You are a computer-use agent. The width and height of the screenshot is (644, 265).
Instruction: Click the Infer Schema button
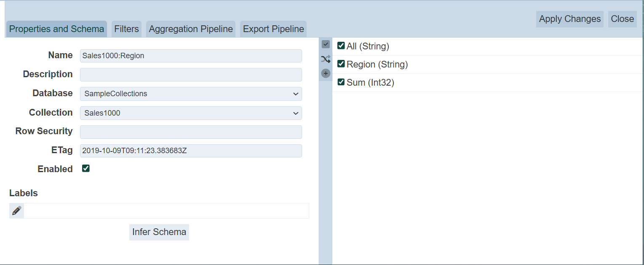click(159, 232)
